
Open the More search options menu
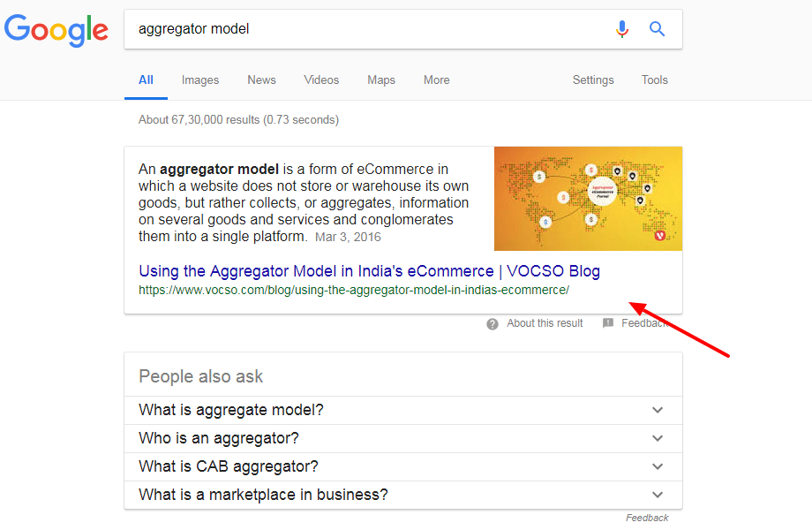pos(436,79)
